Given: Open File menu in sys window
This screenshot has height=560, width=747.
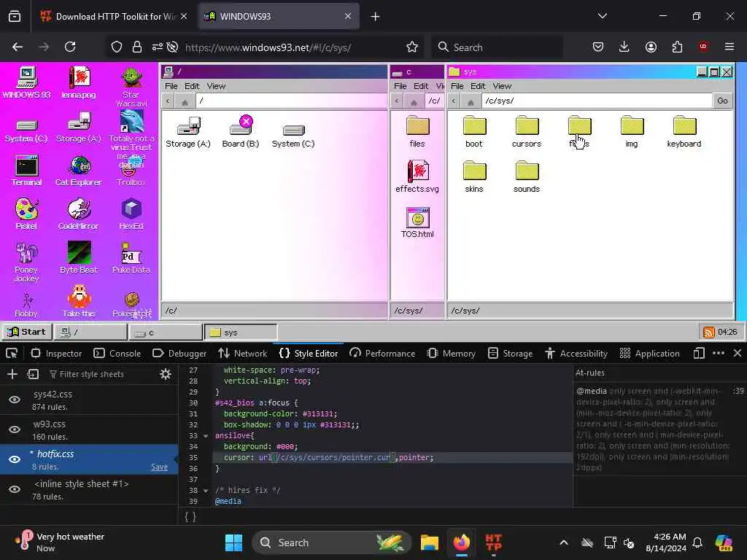Looking at the screenshot, I should pyautogui.click(x=457, y=86).
